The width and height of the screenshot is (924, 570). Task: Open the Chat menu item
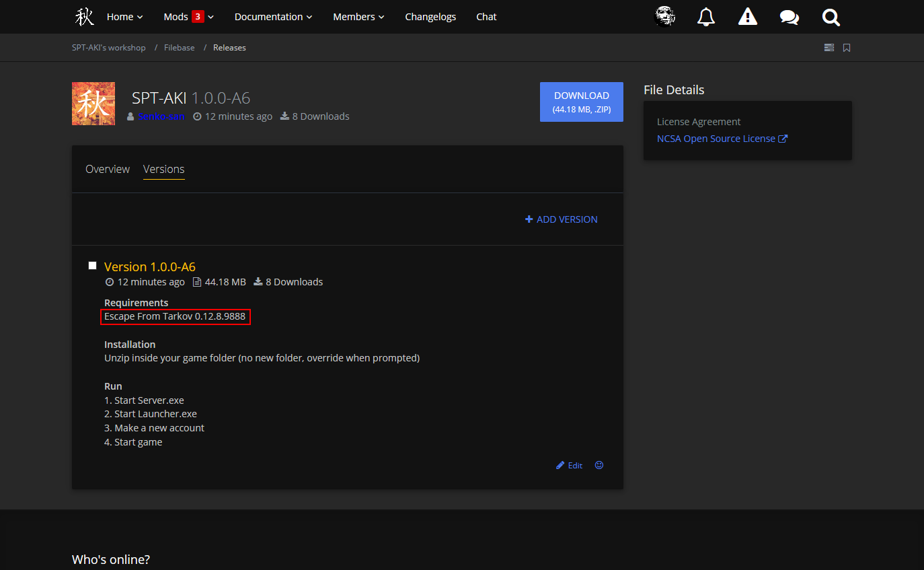pos(486,17)
